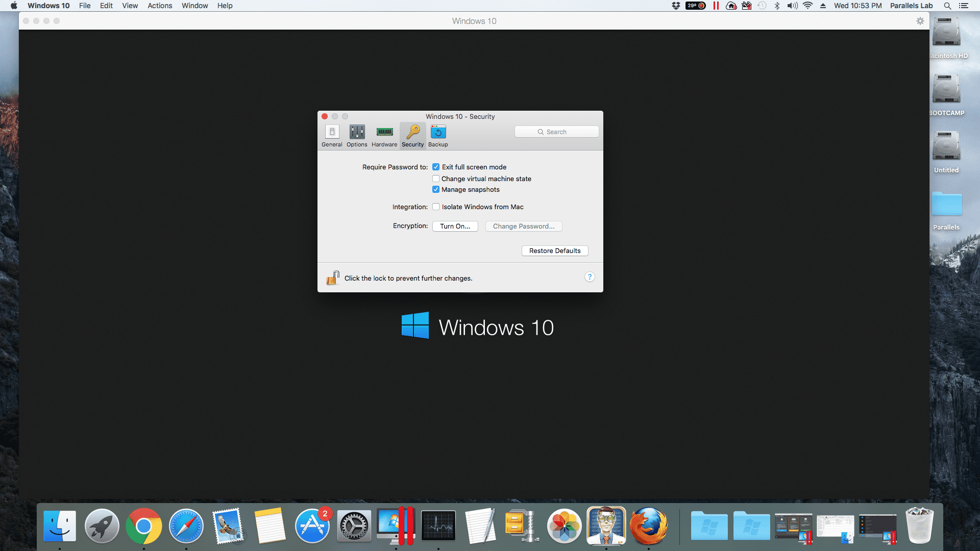The height and width of the screenshot is (551, 980).
Task: Open the Apple menu
Action: click(x=14, y=6)
